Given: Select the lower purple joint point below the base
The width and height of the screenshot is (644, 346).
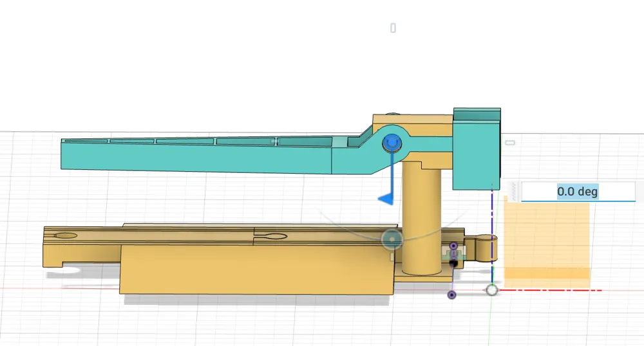Looking at the screenshot, I should [452, 295].
